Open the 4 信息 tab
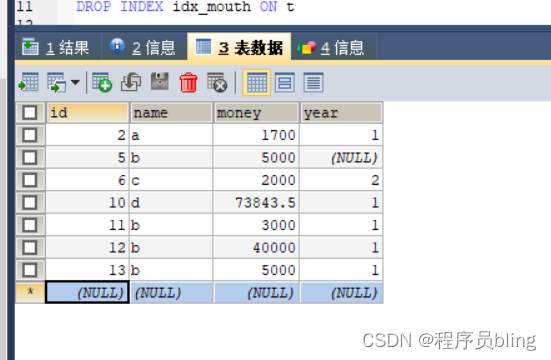Image resolution: width=551 pixels, height=360 pixels. click(x=333, y=47)
